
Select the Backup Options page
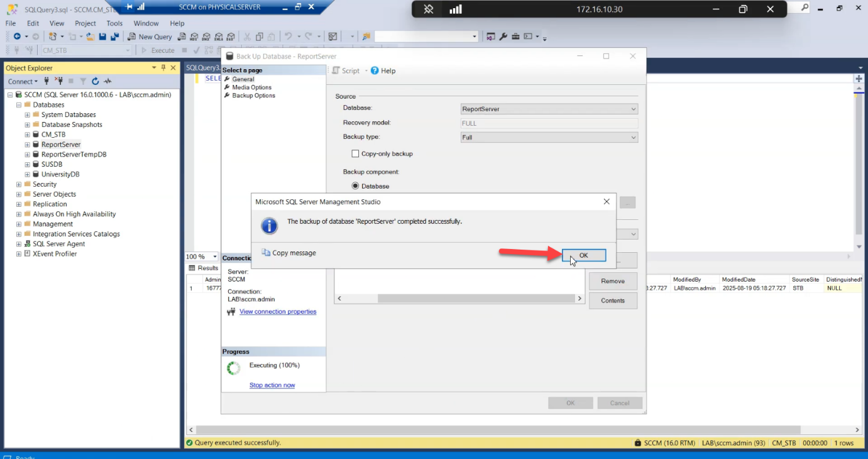click(x=253, y=96)
